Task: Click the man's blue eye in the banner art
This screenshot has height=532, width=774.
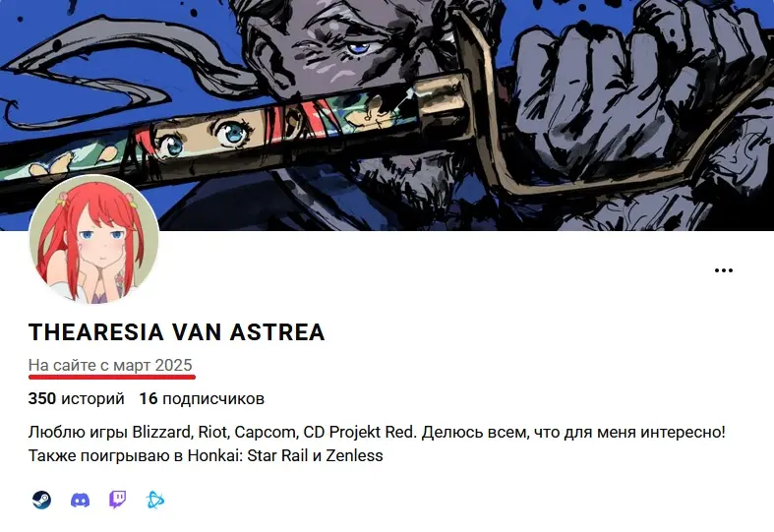Action: (358, 48)
